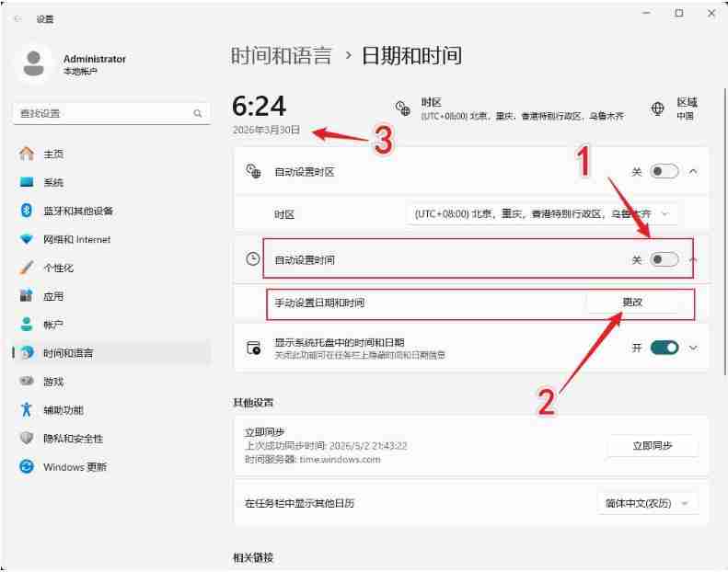Screen dimensions: 728x572
Task: Click the clock icon beside 自动设置时间
Action: pos(252,258)
